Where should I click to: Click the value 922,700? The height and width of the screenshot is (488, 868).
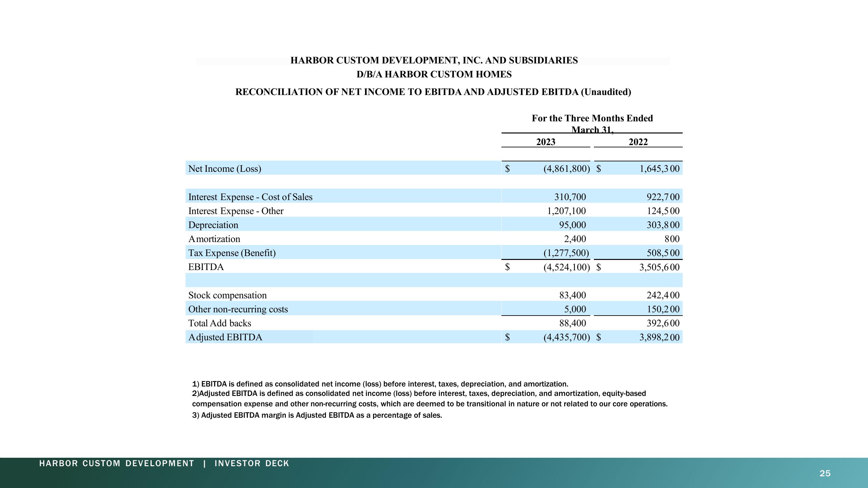click(663, 197)
